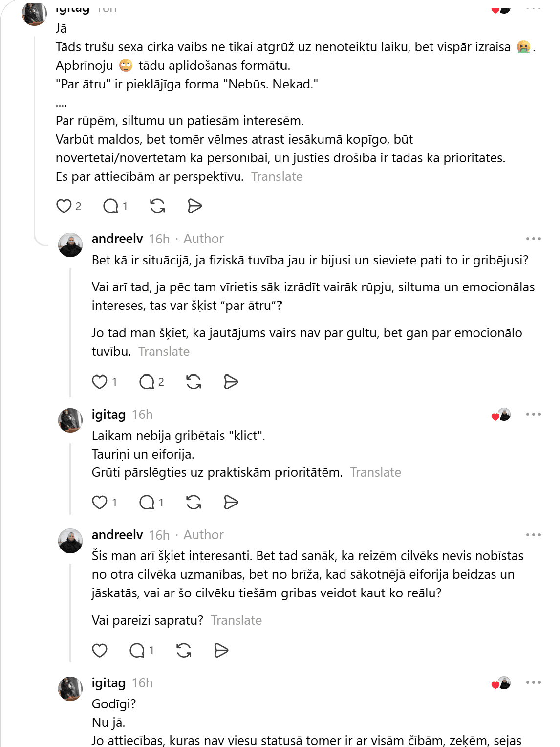
Task: Share andreelv's 'Vai pareizi sapratu?' reply
Action: [221, 650]
